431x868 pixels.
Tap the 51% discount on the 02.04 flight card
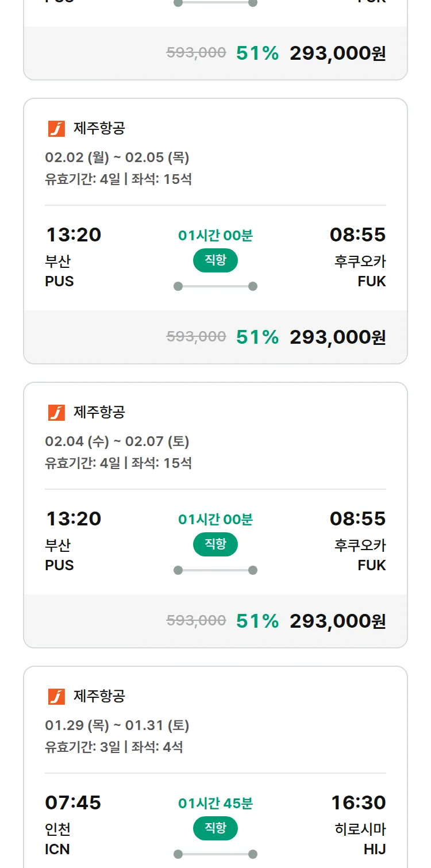[257, 621]
